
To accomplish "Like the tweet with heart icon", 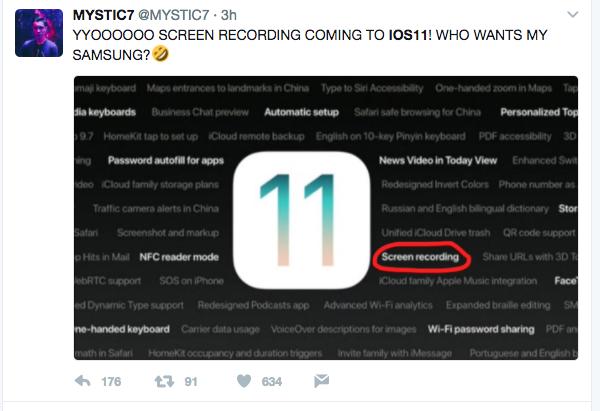I will [244, 381].
